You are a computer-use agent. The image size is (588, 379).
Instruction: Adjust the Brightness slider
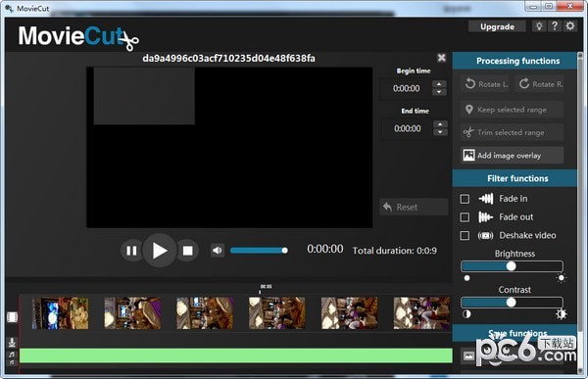pos(512,266)
